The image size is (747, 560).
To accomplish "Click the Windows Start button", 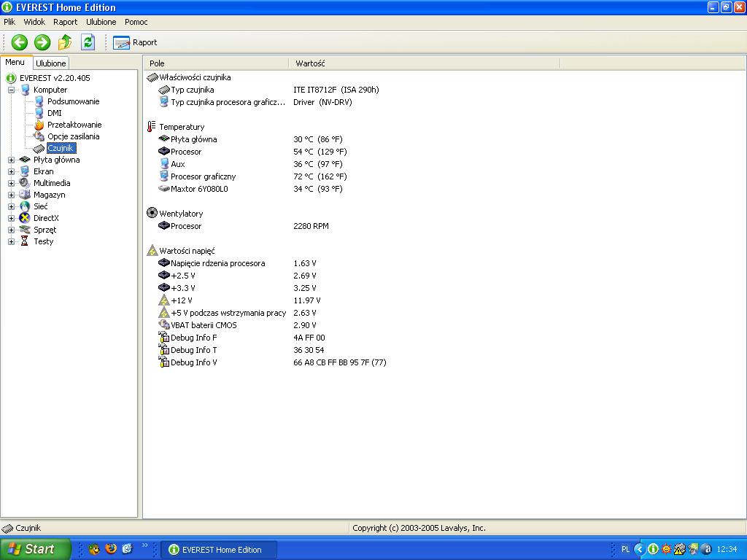I will (35, 549).
